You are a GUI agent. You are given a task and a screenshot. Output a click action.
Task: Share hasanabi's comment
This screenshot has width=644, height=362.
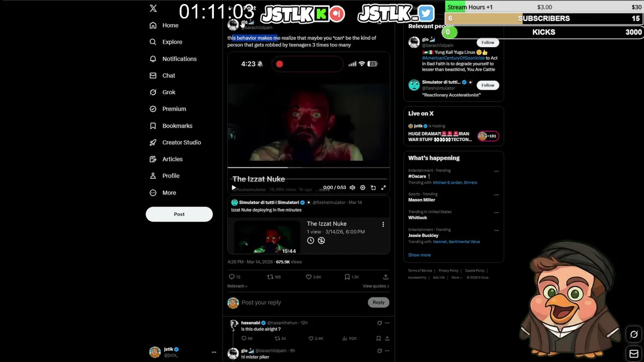pos(387,338)
